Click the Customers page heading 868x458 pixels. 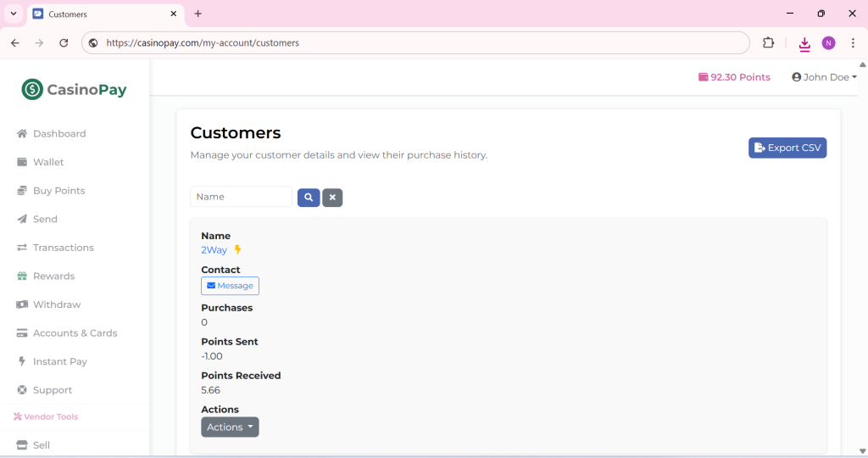tap(236, 133)
